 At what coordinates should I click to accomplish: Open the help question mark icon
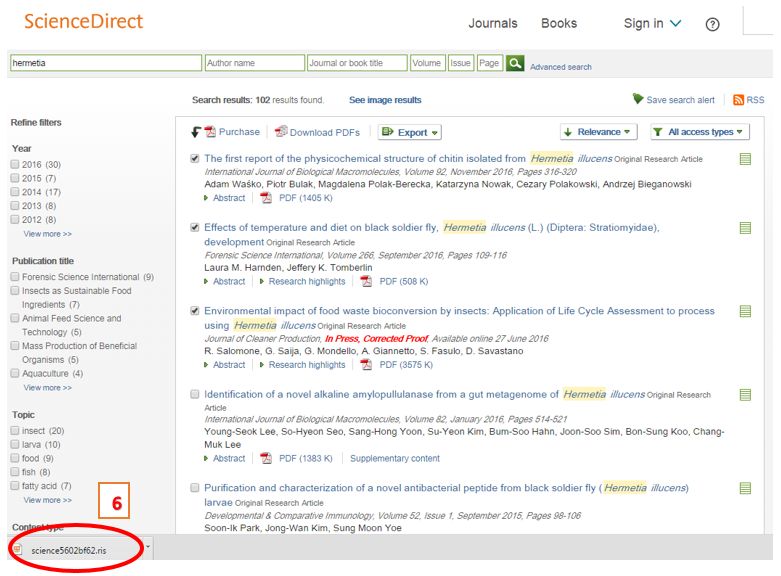pyautogui.click(x=712, y=24)
